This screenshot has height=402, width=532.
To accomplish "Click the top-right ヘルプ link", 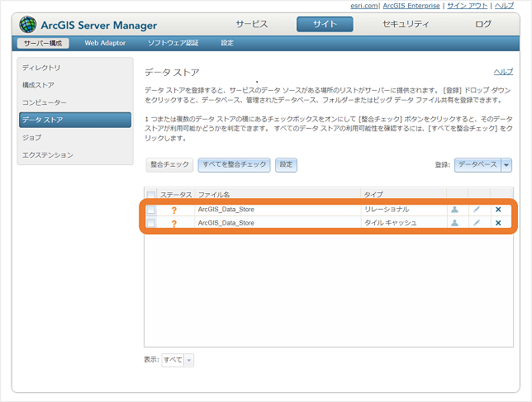I will (x=504, y=6).
